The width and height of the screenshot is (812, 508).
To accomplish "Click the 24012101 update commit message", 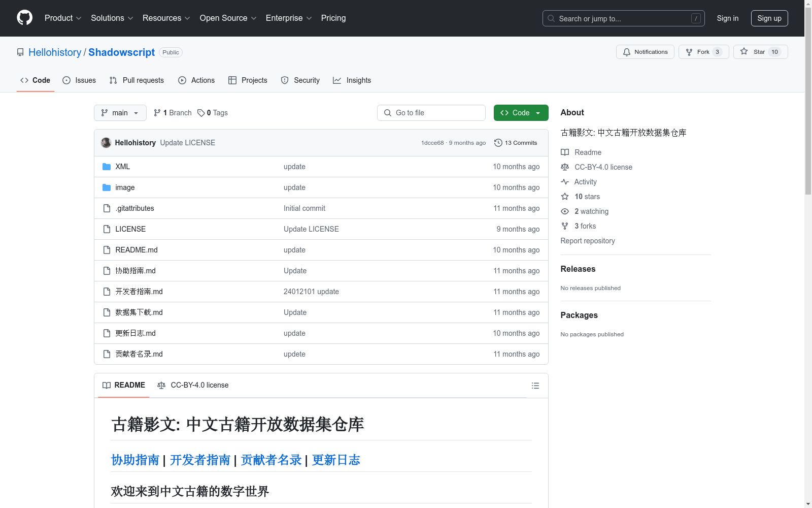I will (311, 292).
